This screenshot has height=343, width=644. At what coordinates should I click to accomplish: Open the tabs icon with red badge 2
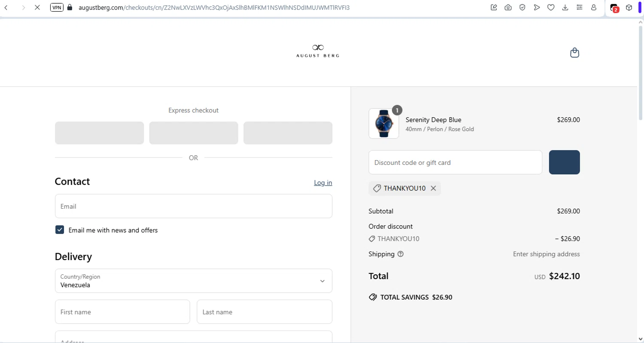click(614, 8)
